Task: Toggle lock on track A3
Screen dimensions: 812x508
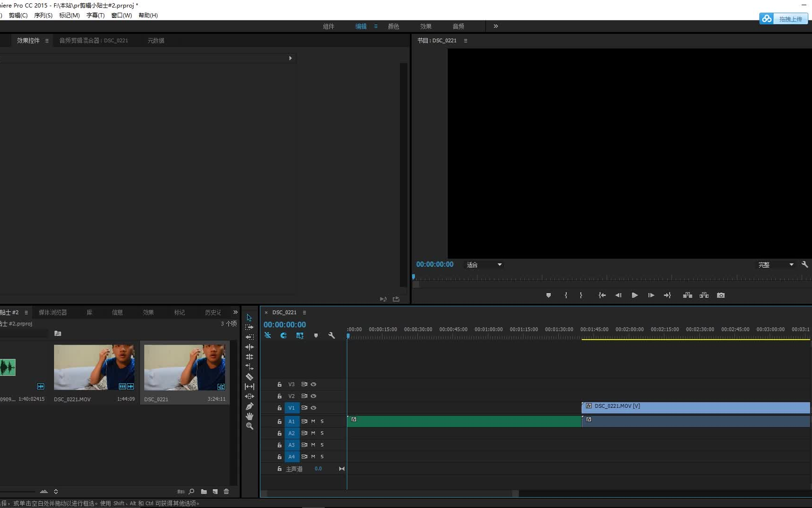Action: (279, 445)
